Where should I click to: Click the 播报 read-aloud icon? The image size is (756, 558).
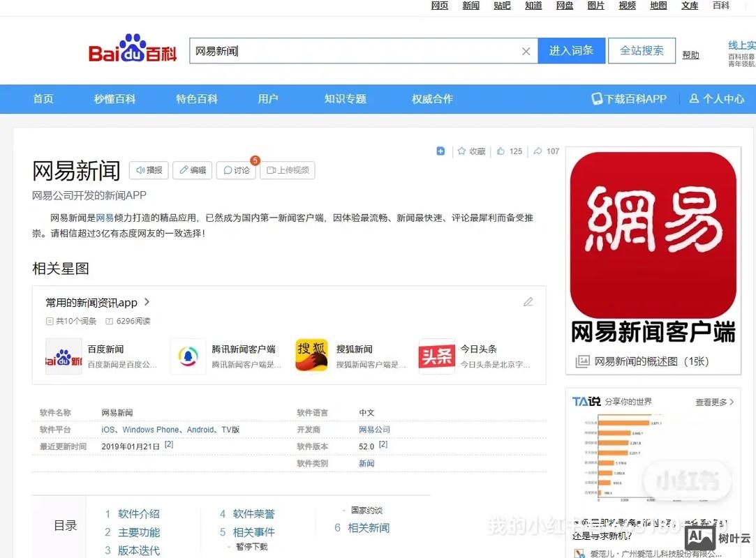[140, 170]
